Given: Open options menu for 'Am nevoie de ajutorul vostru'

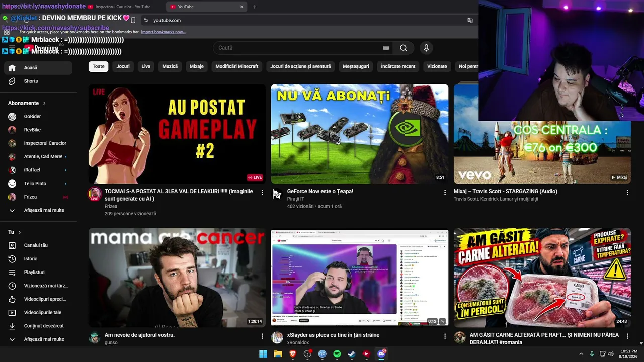Looking at the screenshot, I should tap(262, 336).
